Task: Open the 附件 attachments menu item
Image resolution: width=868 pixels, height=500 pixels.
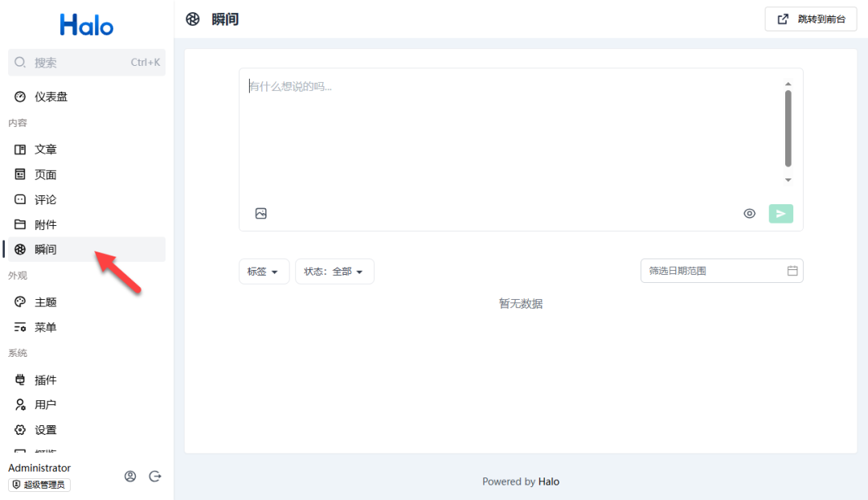Action: 86,224
